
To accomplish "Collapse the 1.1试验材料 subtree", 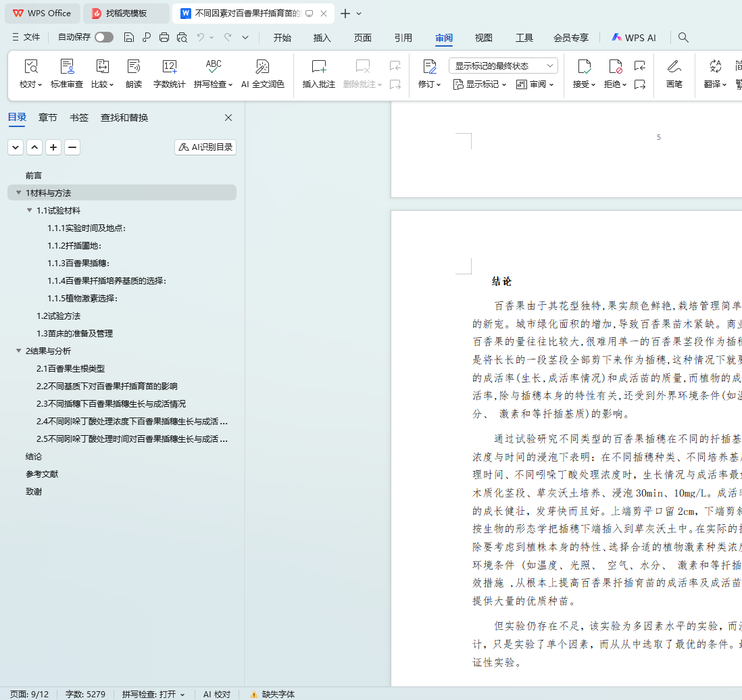I will point(29,211).
